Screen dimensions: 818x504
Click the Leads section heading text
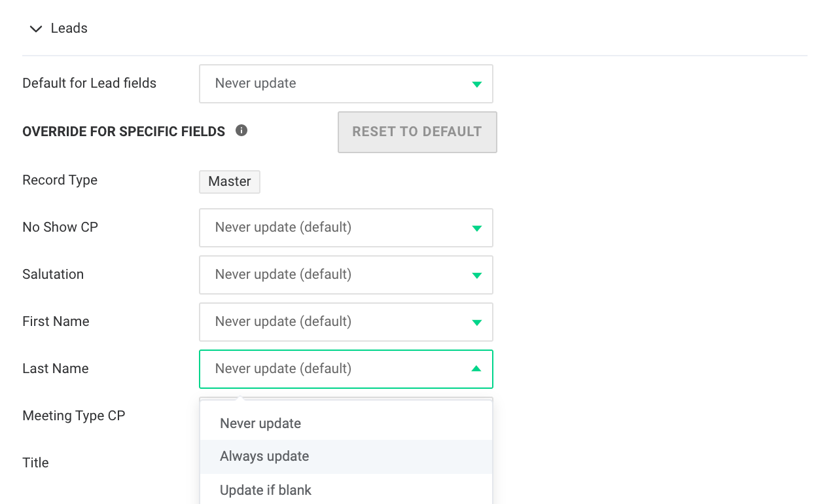coord(69,29)
